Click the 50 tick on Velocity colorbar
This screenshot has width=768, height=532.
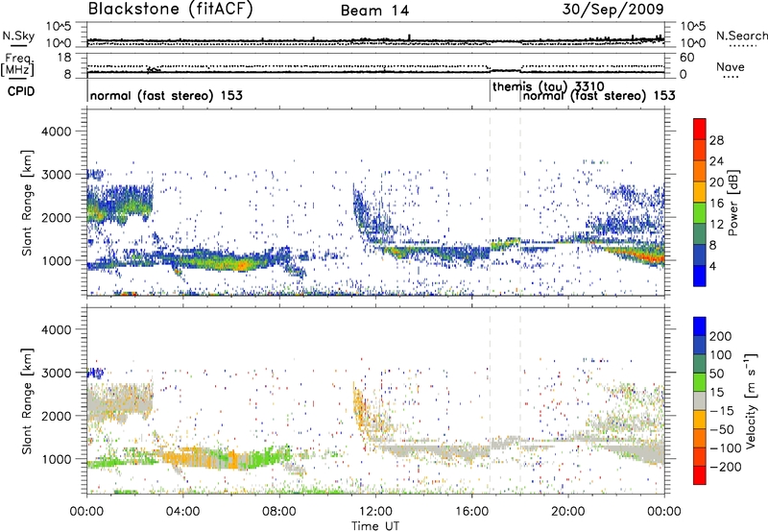(717, 374)
